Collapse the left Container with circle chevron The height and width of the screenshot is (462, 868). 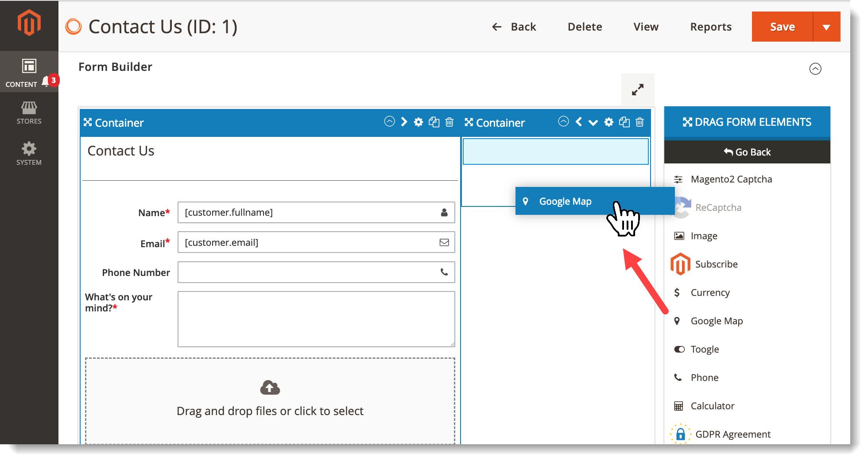389,122
